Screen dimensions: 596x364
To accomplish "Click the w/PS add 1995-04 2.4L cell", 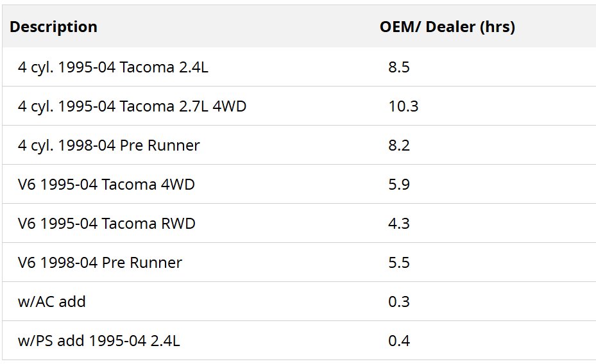I will 99,341.
